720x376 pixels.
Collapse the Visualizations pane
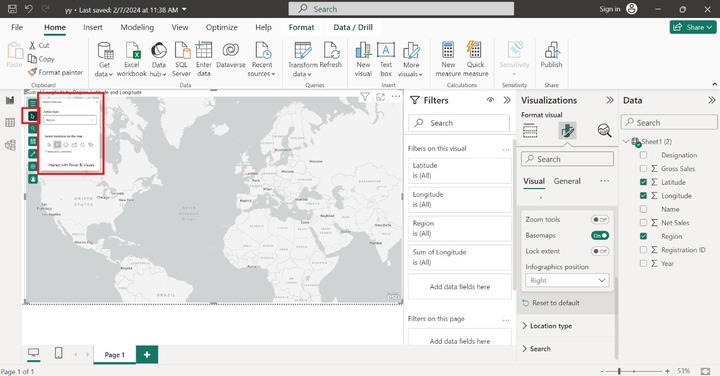[x=610, y=100]
